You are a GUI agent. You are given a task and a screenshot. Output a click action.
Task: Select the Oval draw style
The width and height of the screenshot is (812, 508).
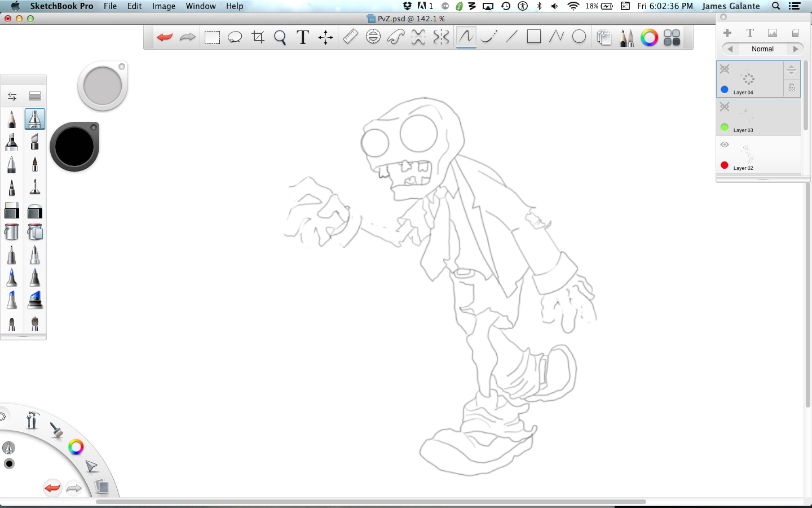click(x=579, y=37)
